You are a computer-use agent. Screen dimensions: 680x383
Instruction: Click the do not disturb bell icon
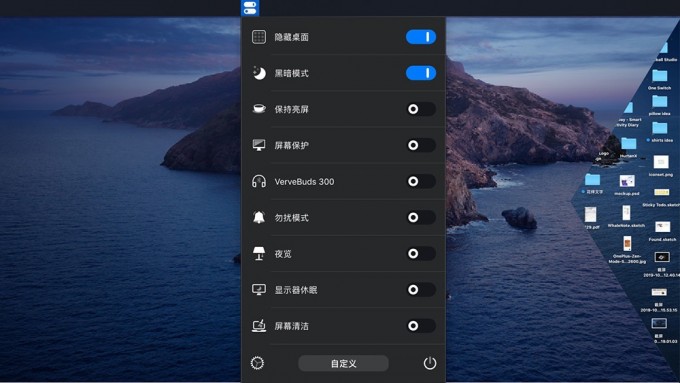point(259,217)
